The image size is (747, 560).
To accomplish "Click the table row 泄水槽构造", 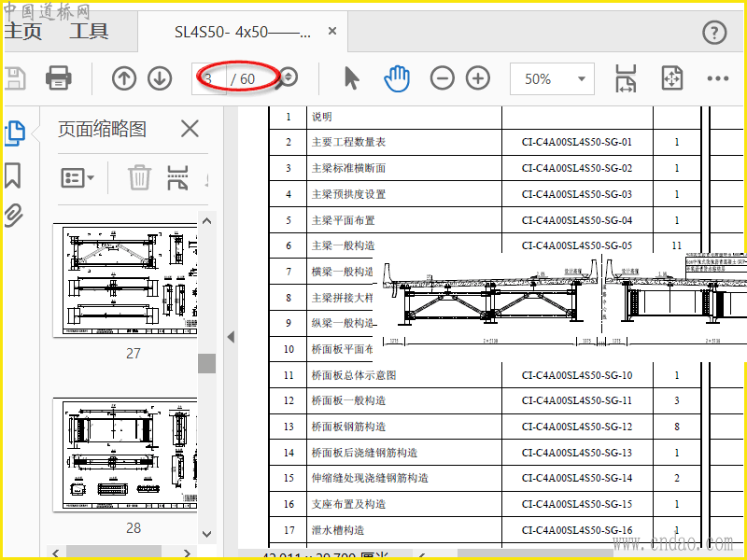I will coord(485,530).
